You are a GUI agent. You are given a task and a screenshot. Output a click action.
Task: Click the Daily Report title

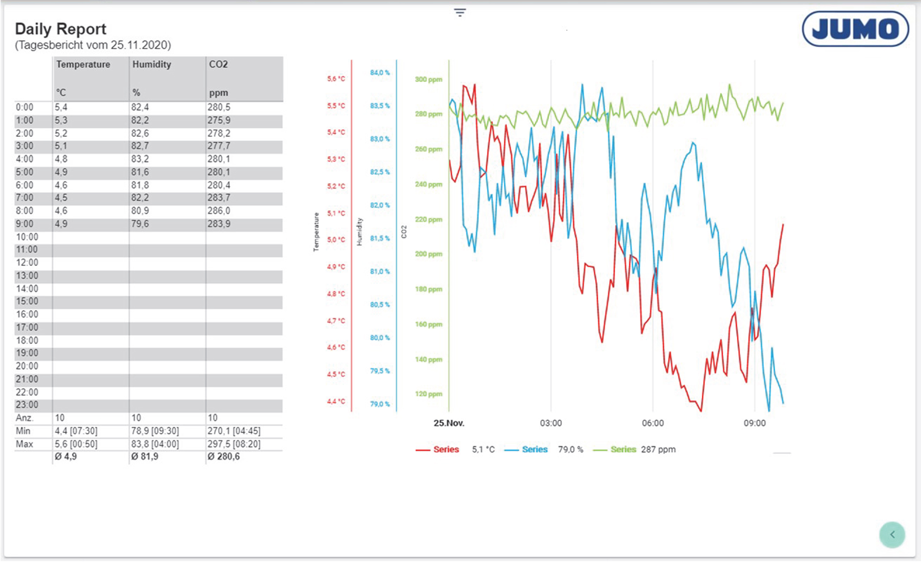tap(60, 29)
